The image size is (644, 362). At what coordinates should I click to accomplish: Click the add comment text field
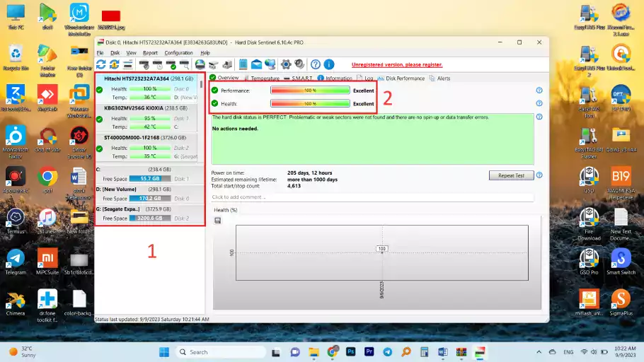(372, 197)
